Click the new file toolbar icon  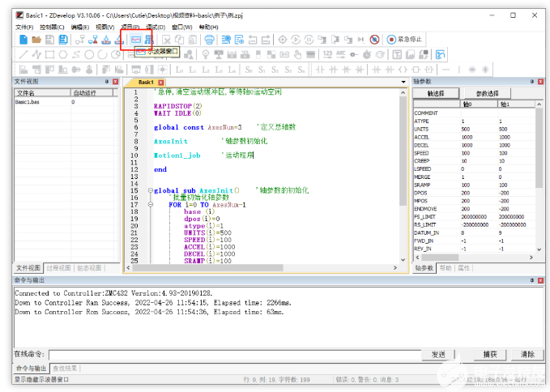pyautogui.click(x=23, y=39)
